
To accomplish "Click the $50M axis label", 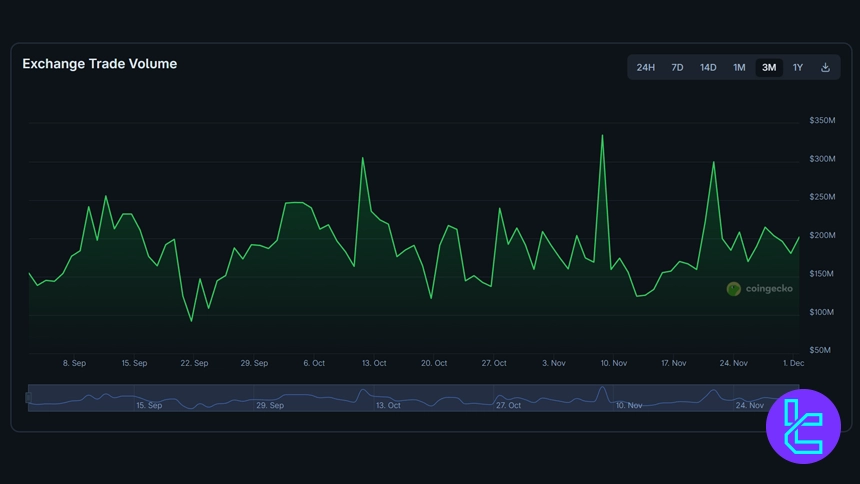I will click(x=819, y=350).
